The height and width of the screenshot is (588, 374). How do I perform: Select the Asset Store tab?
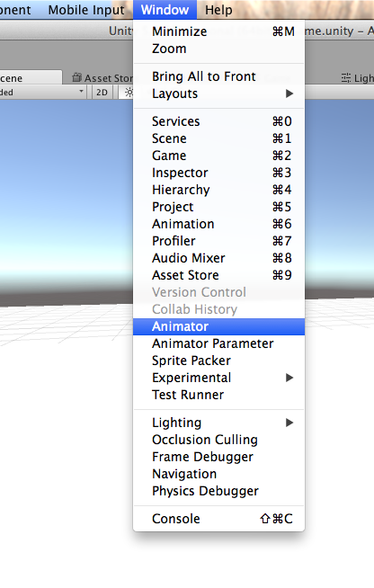(x=103, y=78)
